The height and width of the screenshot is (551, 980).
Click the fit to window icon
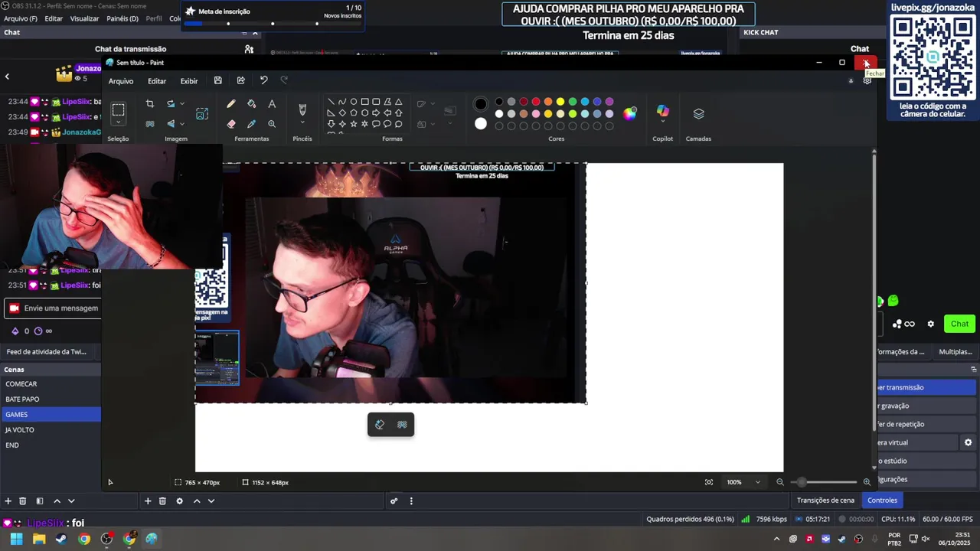pyautogui.click(x=709, y=482)
